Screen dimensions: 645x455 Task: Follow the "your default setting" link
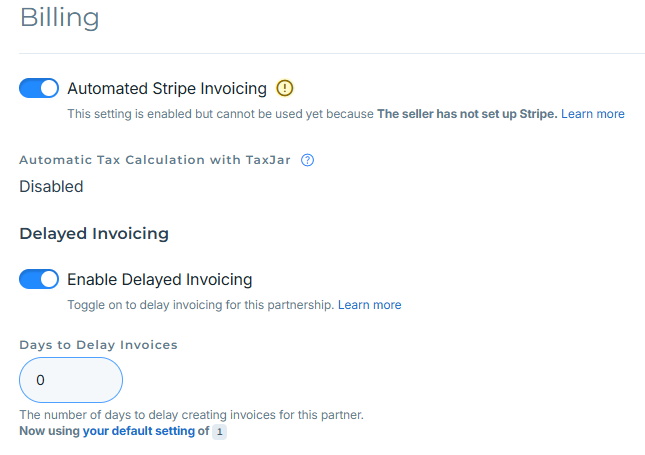pos(145,431)
